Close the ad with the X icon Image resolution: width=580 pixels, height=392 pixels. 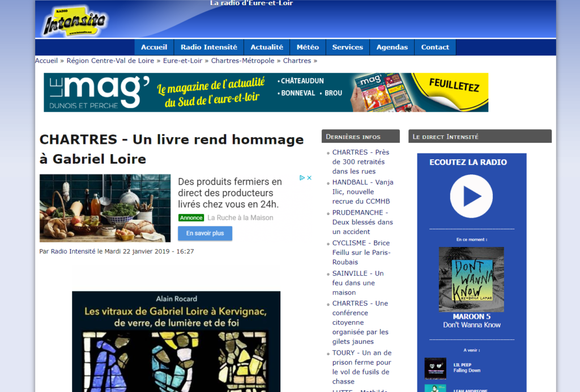click(x=309, y=178)
